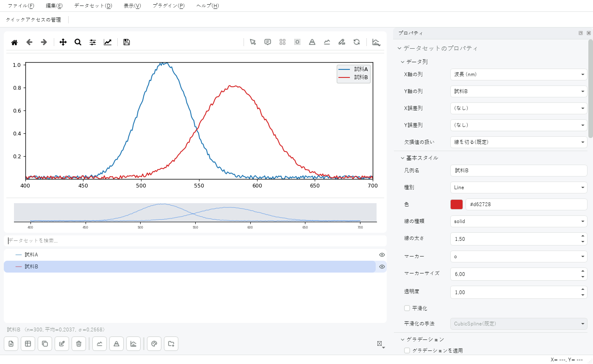Viewport: 593px width, 364px height.
Task: Open the table view button in bottom toolbar
Action: [x=28, y=344]
